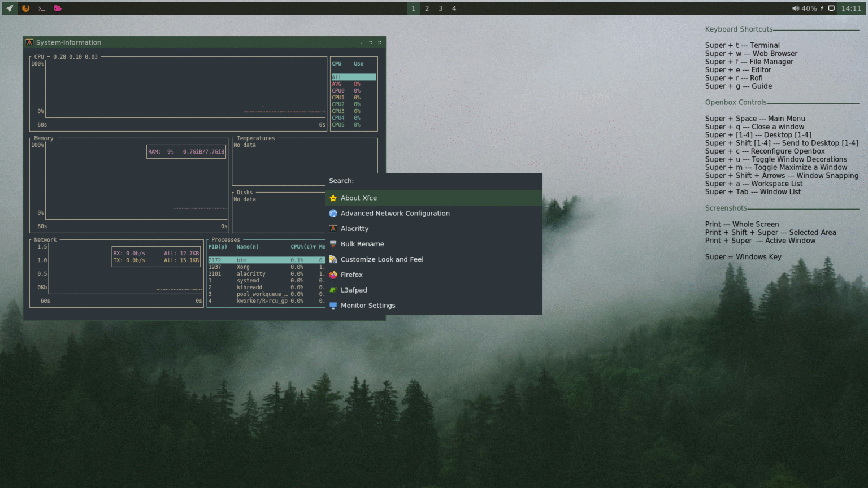868x488 pixels.
Task: Click inside the Search field of the menu
Action: tap(396, 181)
